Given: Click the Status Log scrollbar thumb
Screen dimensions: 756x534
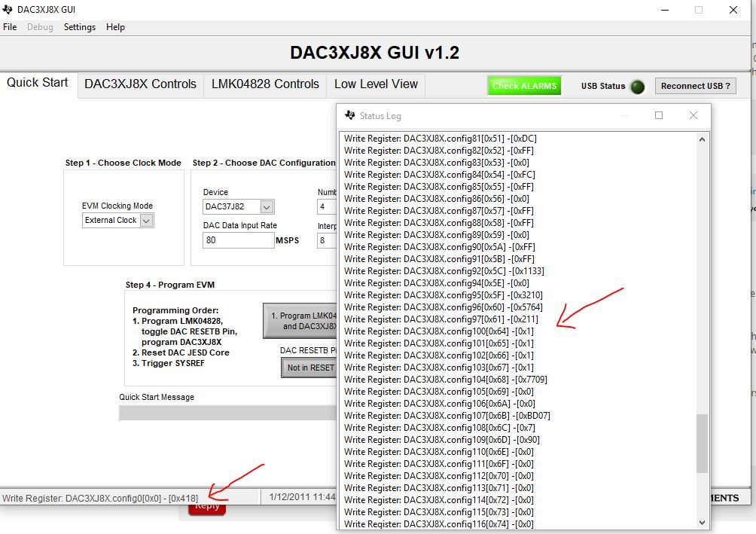Looking at the screenshot, I should (x=702, y=444).
